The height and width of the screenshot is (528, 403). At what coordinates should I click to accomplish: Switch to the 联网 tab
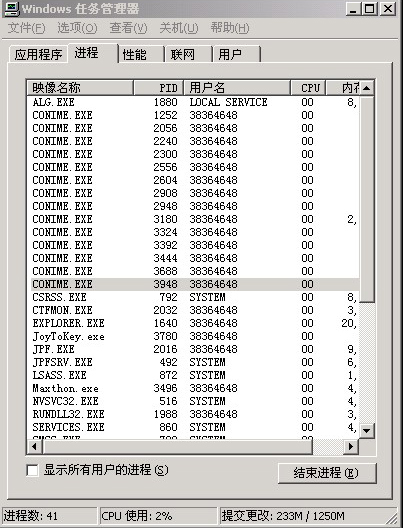[189, 55]
